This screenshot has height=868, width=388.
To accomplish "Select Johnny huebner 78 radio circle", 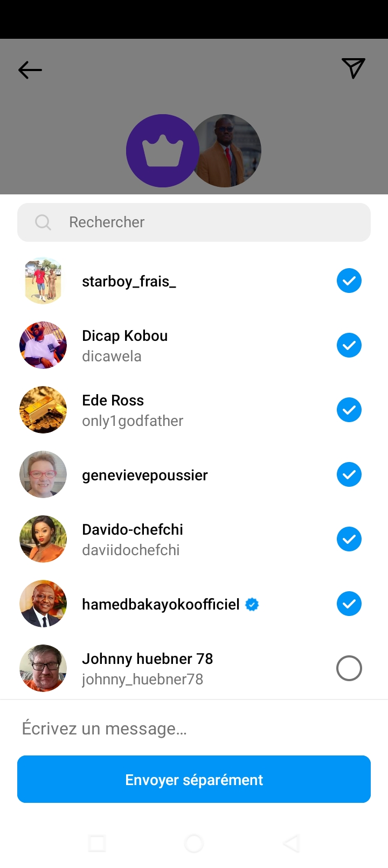I will coord(349,668).
